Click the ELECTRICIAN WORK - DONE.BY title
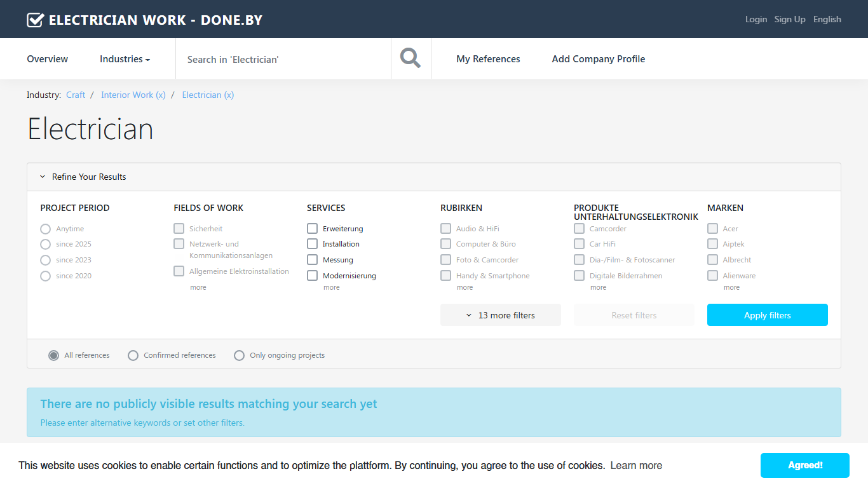 (156, 20)
